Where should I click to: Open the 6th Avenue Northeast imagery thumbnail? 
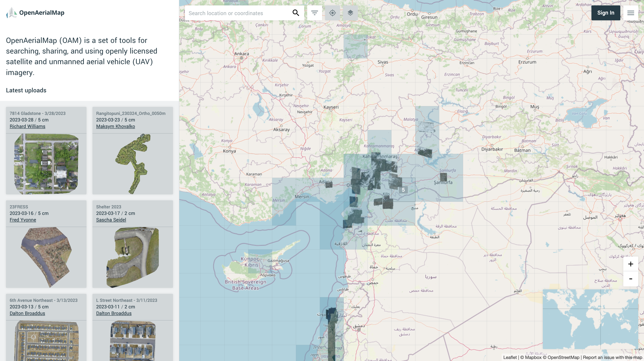click(x=46, y=341)
